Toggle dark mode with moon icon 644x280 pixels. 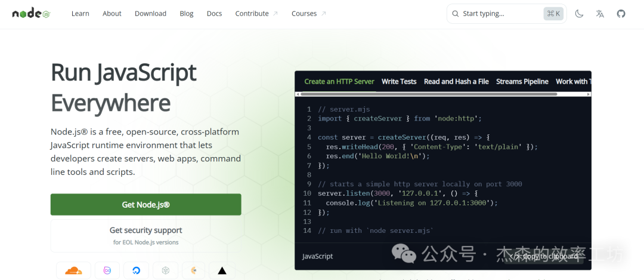point(579,14)
